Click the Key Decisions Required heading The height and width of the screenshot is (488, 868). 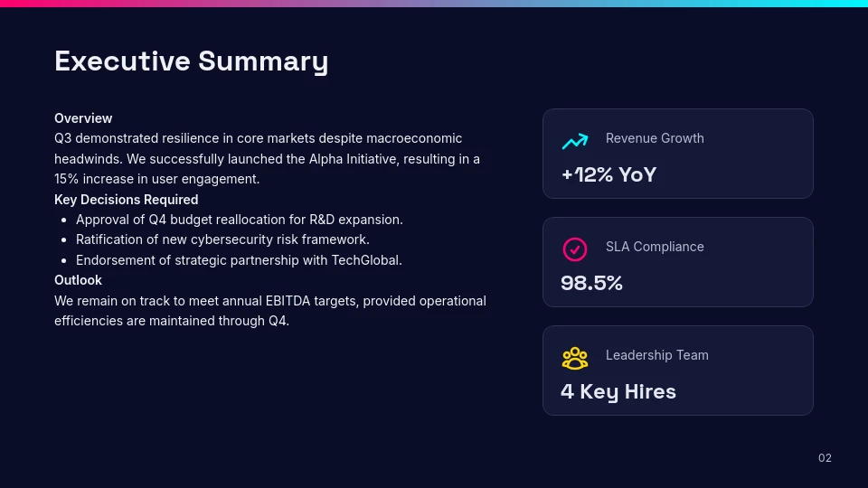point(127,200)
